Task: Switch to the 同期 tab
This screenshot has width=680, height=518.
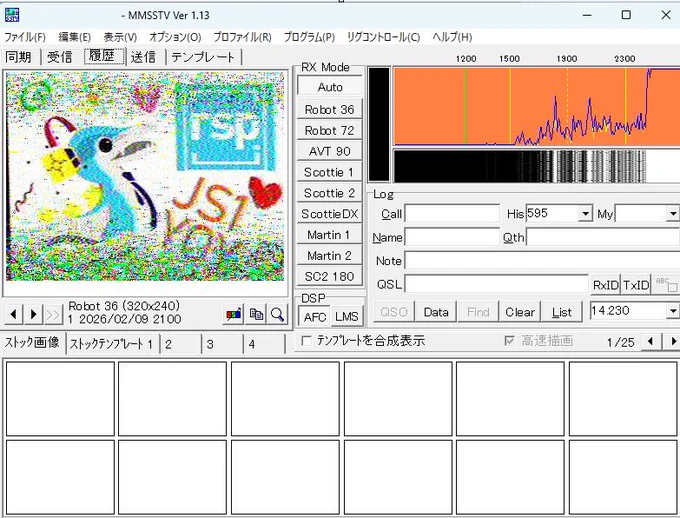Action: click(x=19, y=57)
